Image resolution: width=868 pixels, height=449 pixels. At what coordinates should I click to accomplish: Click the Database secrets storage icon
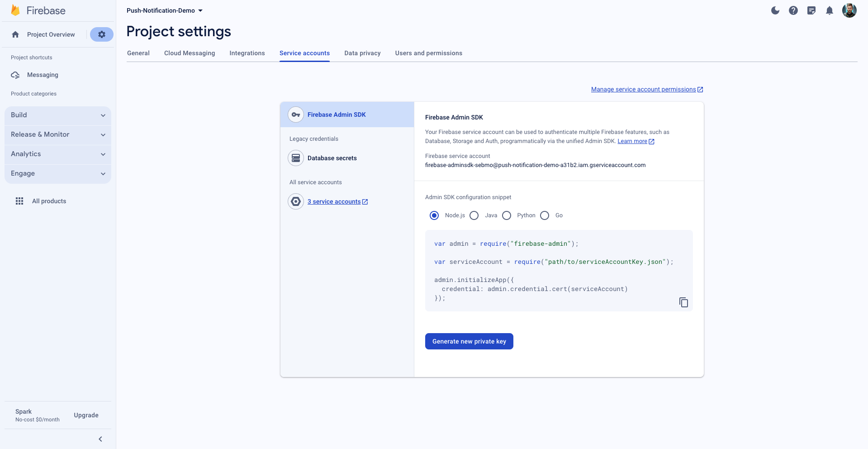(x=296, y=158)
